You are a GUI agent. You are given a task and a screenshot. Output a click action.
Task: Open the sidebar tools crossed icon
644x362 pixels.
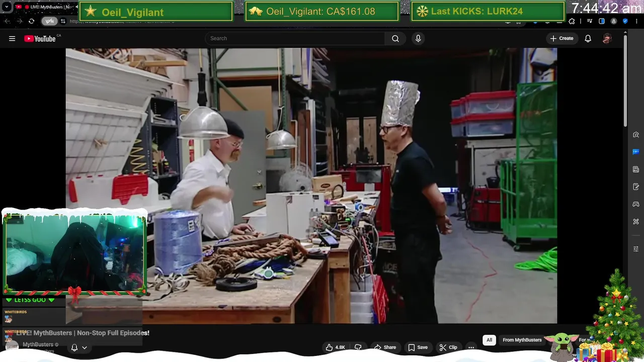(636, 222)
